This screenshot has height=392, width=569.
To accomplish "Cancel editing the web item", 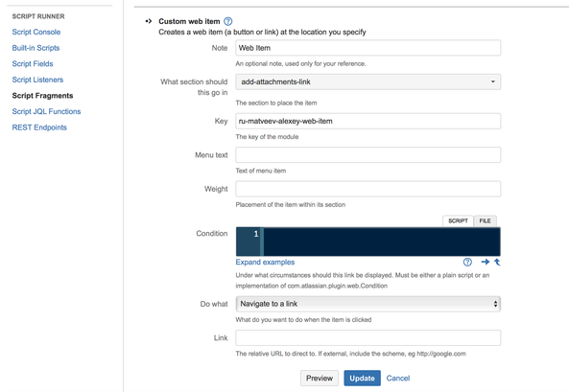I will (397, 378).
